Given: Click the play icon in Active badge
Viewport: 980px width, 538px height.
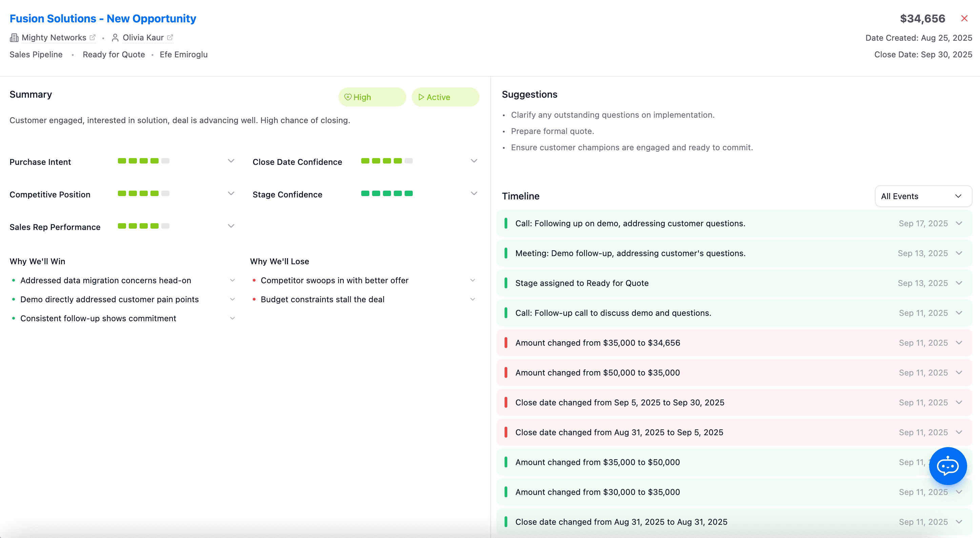Looking at the screenshot, I should pos(421,97).
